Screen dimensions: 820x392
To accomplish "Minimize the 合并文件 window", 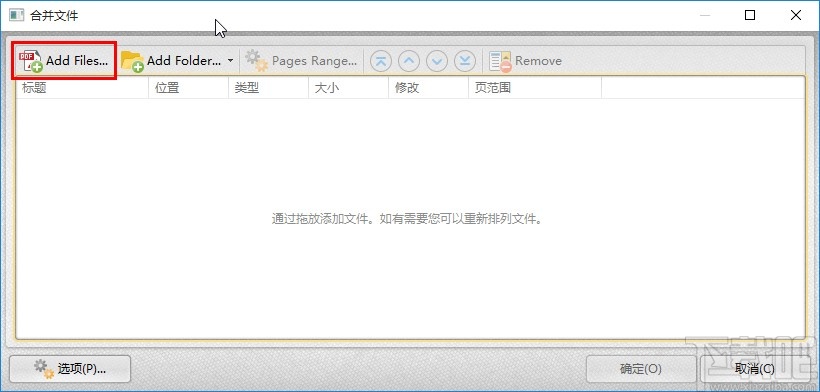I will [x=704, y=15].
